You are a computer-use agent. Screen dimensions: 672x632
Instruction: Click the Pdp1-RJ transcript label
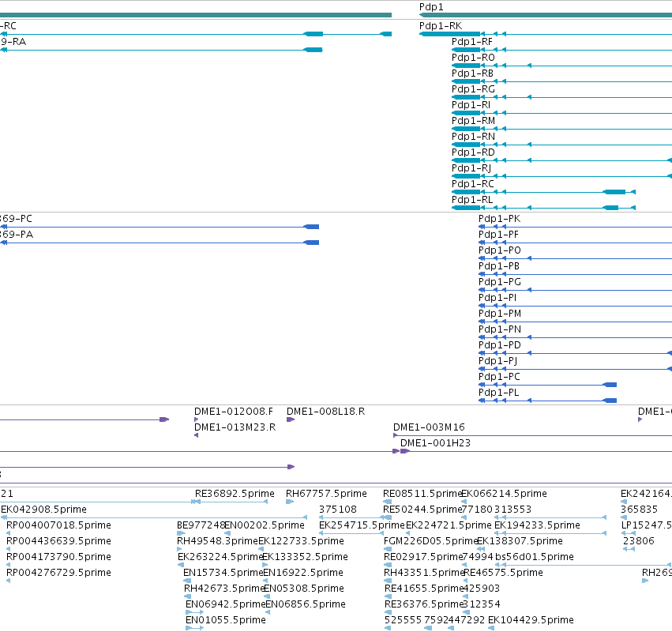tap(471, 168)
